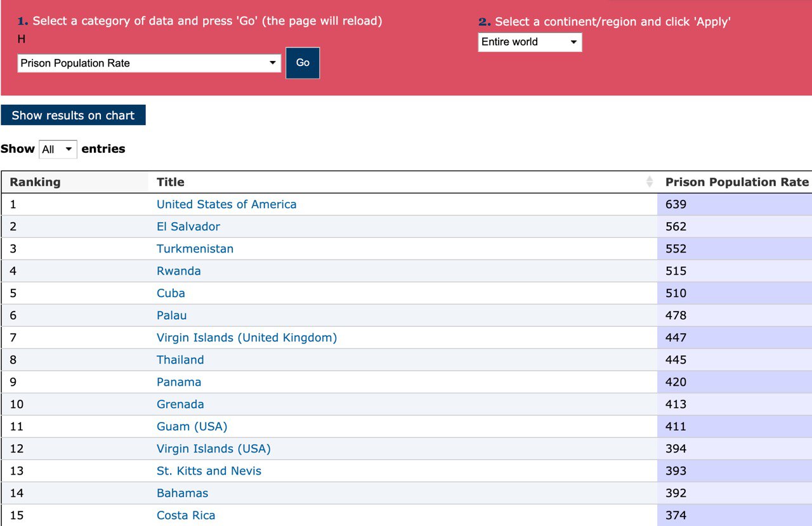
Task: Click the Palau link
Action: tap(171, 315)
